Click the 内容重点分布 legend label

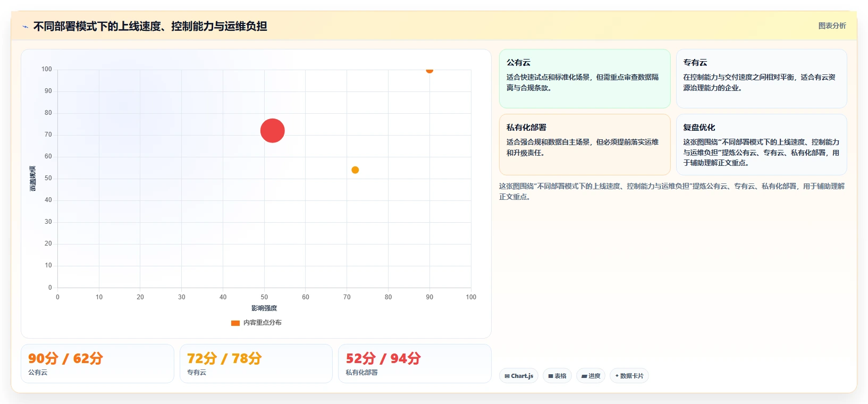pyautogui.click(x=263, y=323)
